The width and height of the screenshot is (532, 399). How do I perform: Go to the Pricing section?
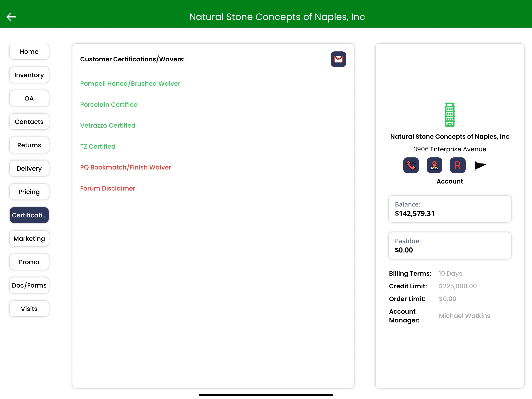click(x=29, y=192)
